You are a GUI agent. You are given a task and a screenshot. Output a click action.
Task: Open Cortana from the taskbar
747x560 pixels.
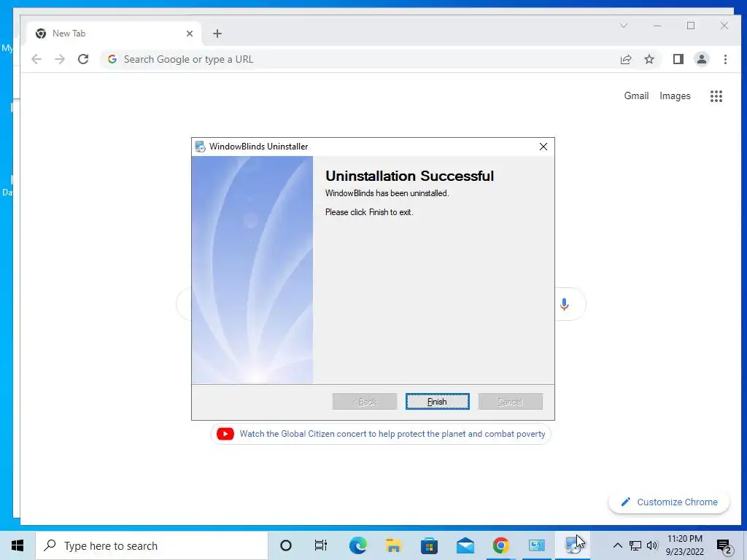(x=285, y=545)
